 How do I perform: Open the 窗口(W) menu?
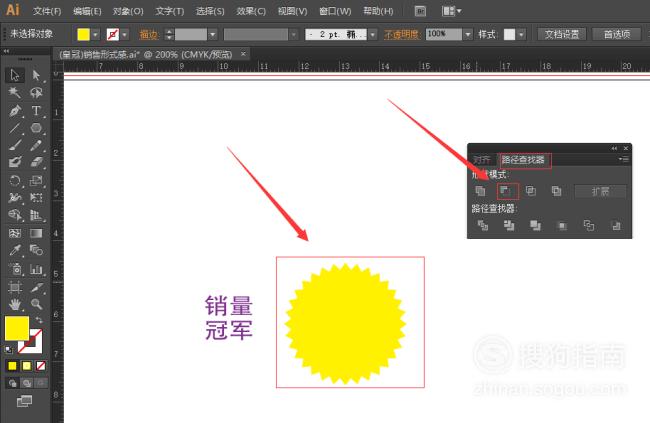pos(335,11)
